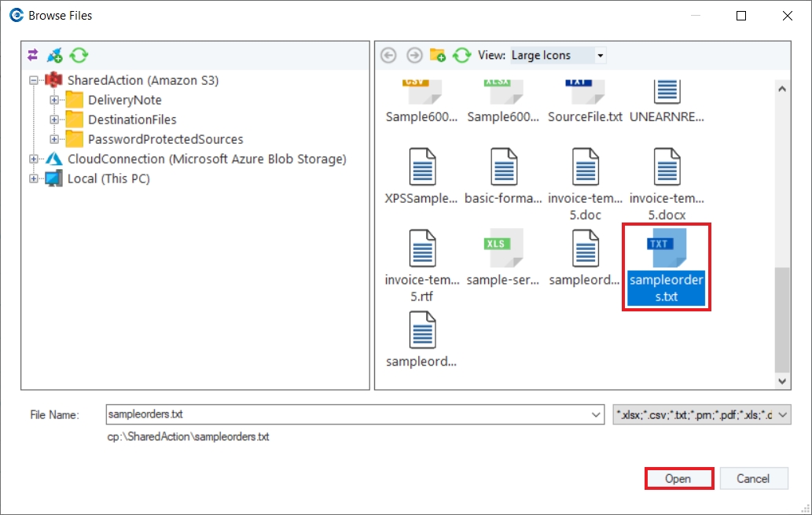The height and width of the screenshot is (515, 812).
Task: Expand the CloudConnection Azure node
Action: tap(34, 159)
